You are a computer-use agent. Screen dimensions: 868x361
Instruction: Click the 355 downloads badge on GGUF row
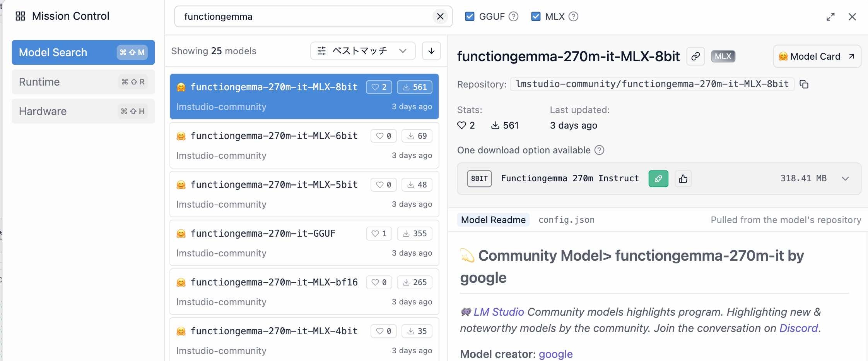(415, 234)
